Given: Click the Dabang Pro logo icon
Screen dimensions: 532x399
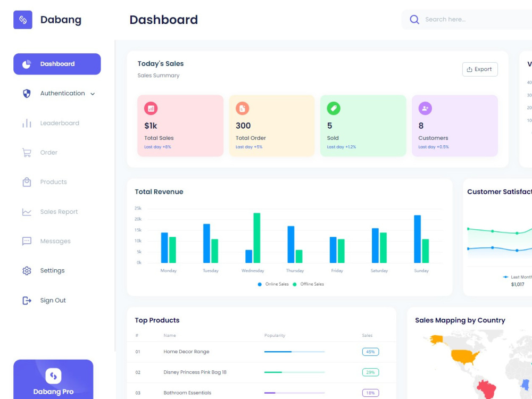Looking at the screenshot, I should [x=53, y=376].
